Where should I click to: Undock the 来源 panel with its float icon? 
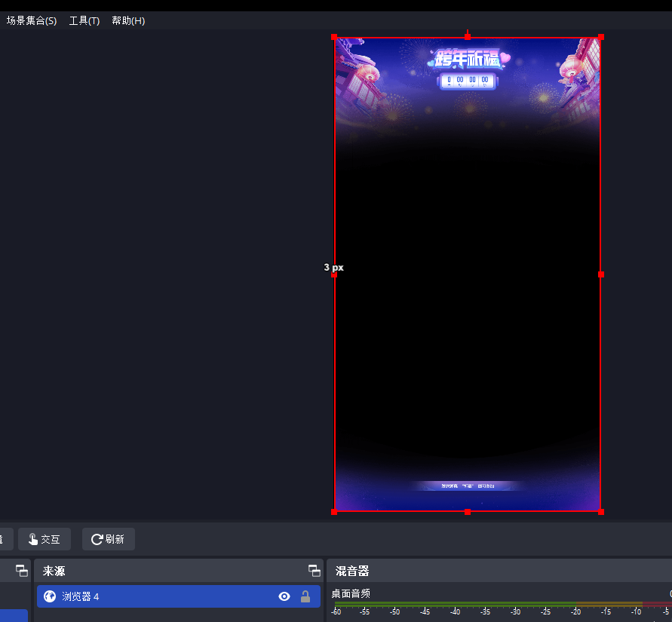(x=315, y=571)
